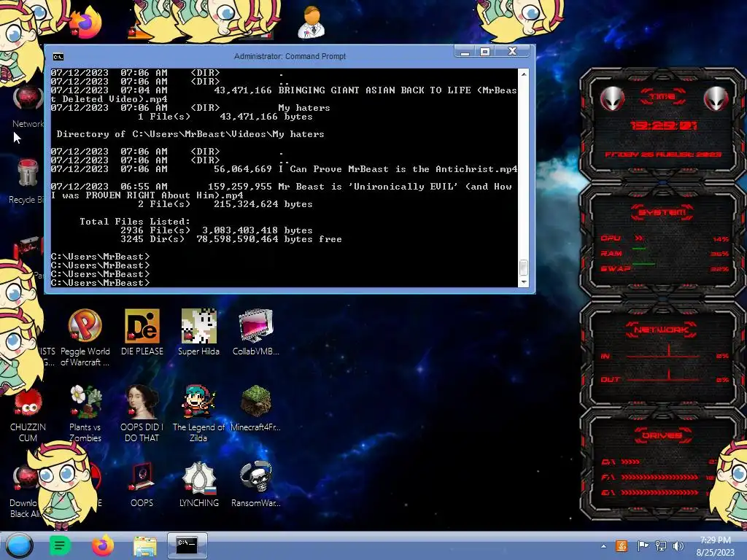The width and height of the screenshot is (747, 560).
Task: Switch to Command Prompt taskbar button
Action: (x=187, y=545)
